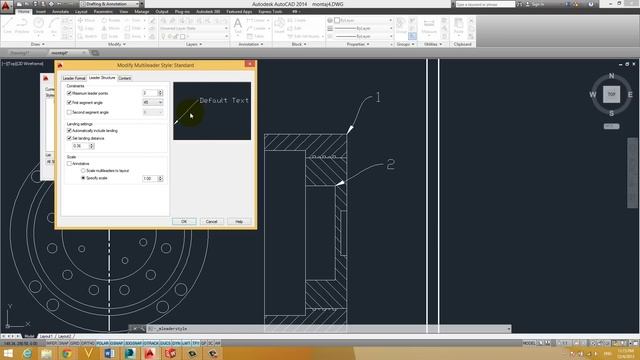The image size is (640, 360).
Task: Click the command line input showing _mleaderstyle
Action: [329, 329]
